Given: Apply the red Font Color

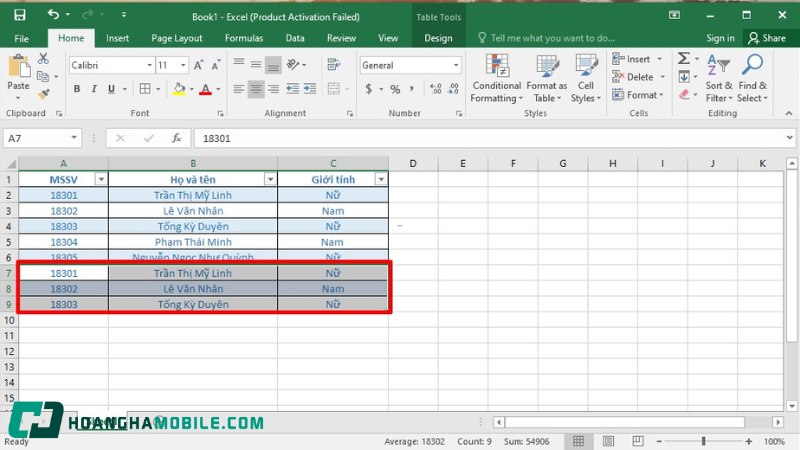Looking at the screenshot, I should [x=206, y=89].
